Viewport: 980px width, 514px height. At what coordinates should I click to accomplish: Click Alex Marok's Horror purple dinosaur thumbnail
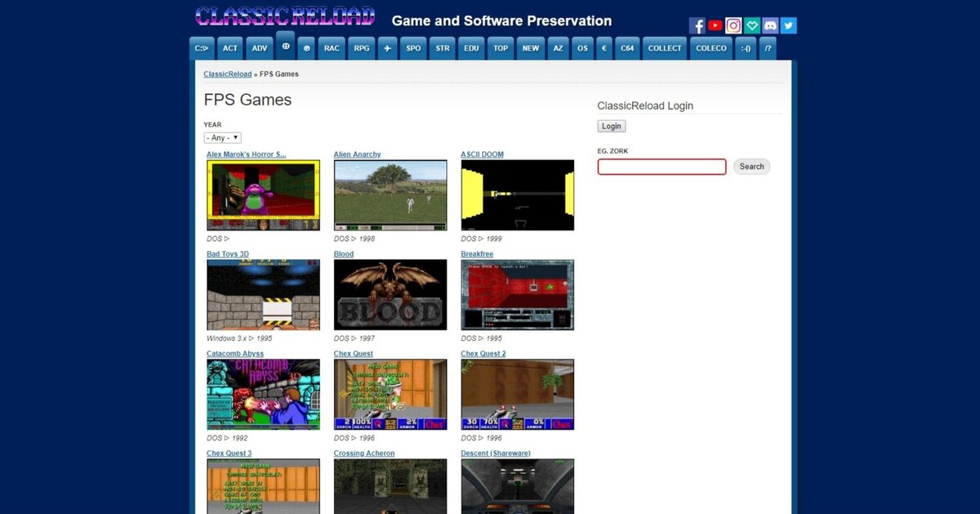pos(263,195)
